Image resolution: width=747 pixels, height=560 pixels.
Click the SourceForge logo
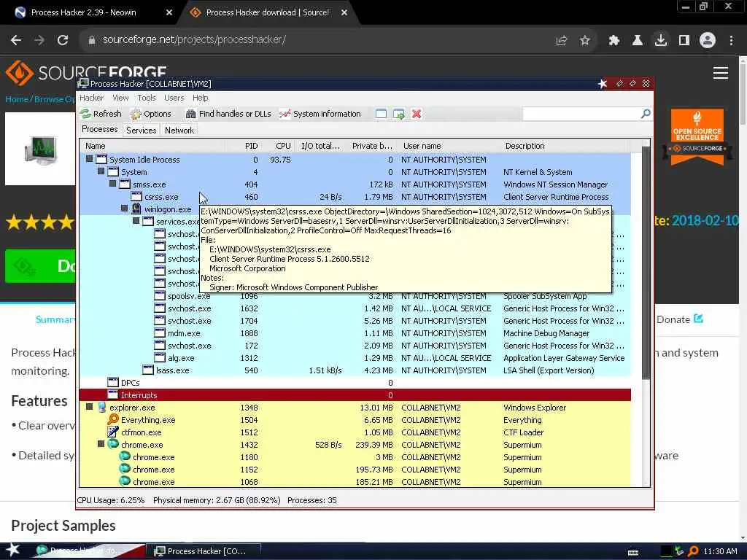click(86, 72)
